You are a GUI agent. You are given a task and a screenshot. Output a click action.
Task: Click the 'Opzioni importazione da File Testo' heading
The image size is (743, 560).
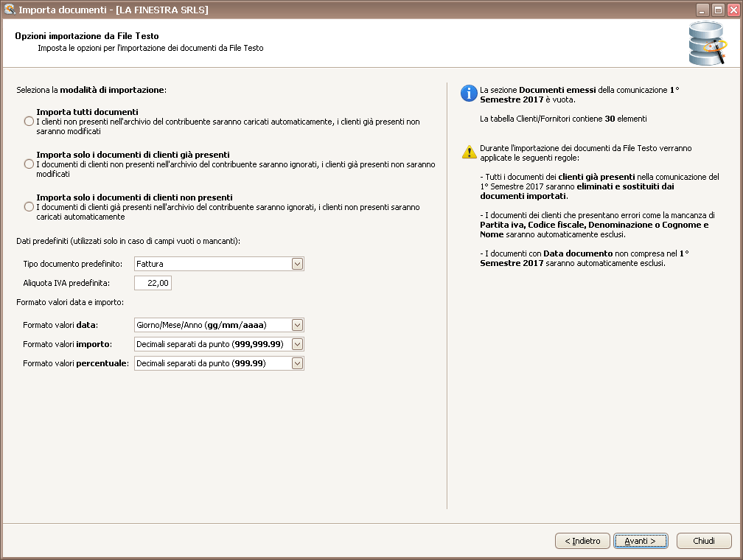coord(87,35)
